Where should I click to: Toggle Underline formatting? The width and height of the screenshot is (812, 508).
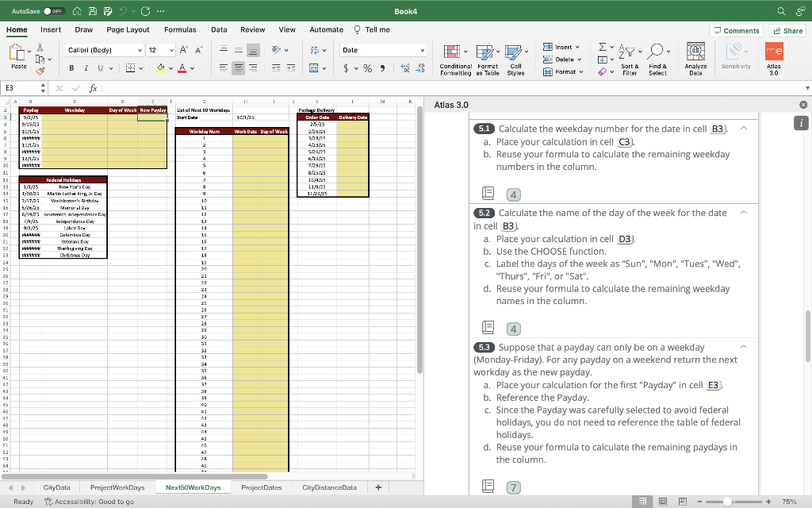[101, 68]
